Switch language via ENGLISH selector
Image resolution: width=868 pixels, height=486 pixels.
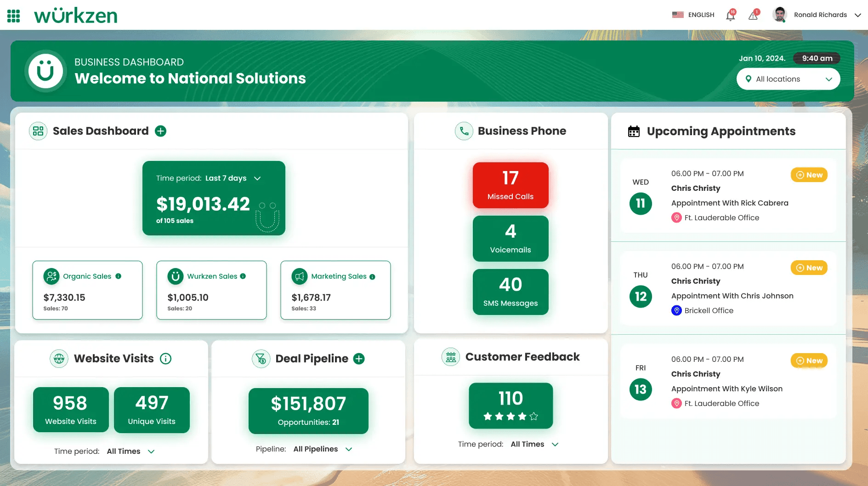pos(693,15)
